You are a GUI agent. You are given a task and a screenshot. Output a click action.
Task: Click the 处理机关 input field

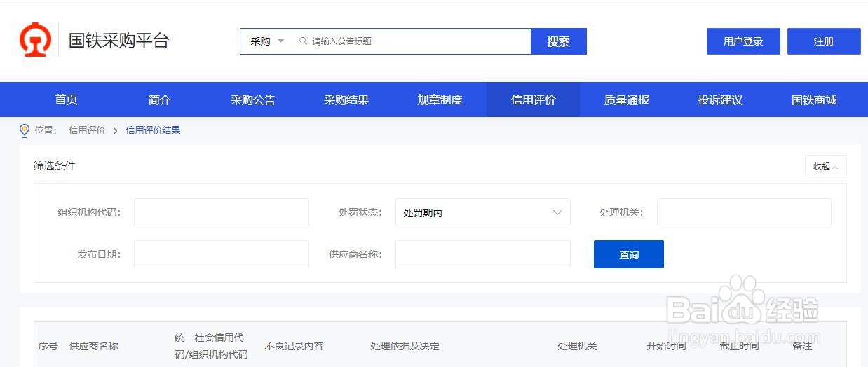pos(744,212)
